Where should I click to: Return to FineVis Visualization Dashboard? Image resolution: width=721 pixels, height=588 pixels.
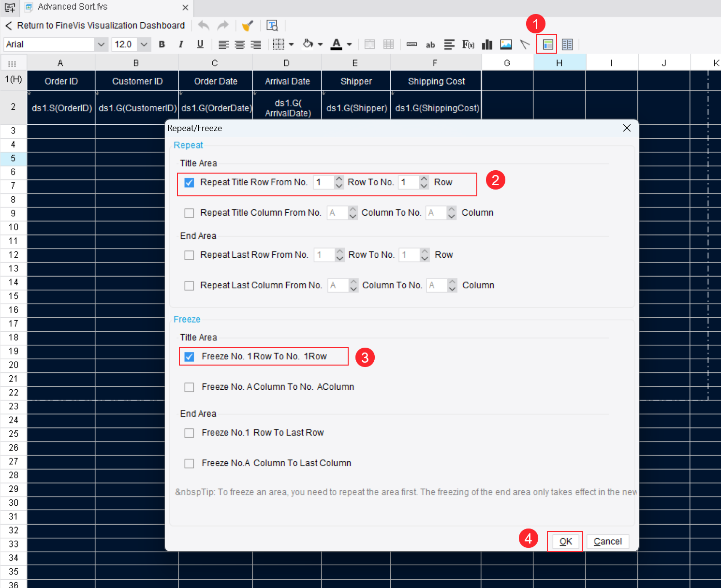click(95, 26)
